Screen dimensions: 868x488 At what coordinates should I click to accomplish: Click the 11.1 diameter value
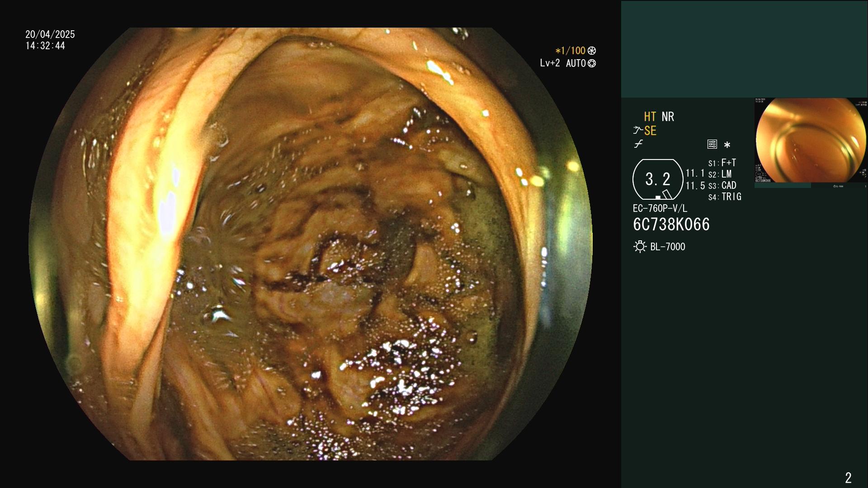(x=695, y=173)
